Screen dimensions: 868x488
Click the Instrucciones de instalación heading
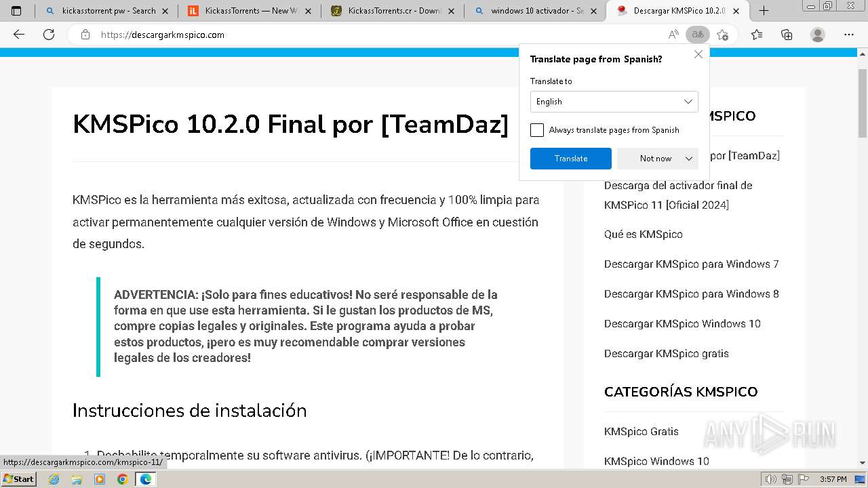click(x=190, y=411)
